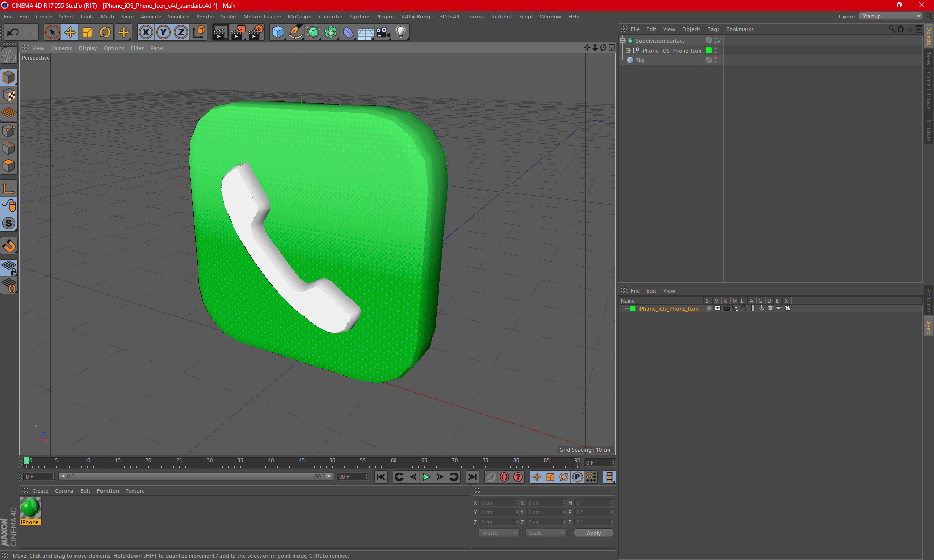Toggle layer Lock icon
Image resolution: width=934 pixels, height=560 pixels.
(x=743, y=308)
